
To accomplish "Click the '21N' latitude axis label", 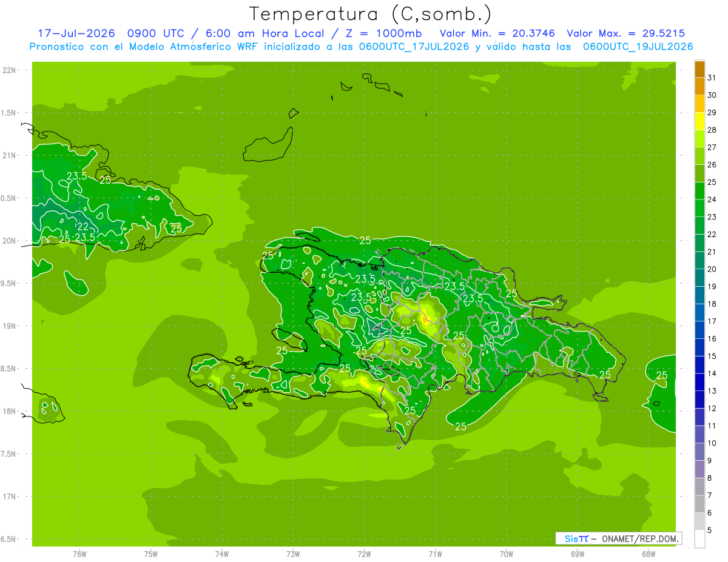I will pos(10,155).
